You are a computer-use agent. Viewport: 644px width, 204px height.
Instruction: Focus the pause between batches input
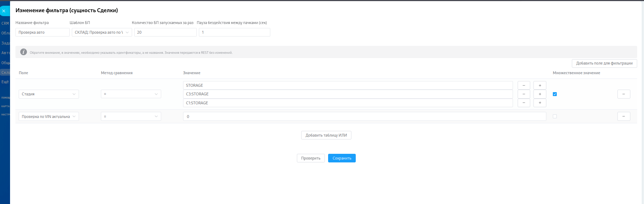234,32
